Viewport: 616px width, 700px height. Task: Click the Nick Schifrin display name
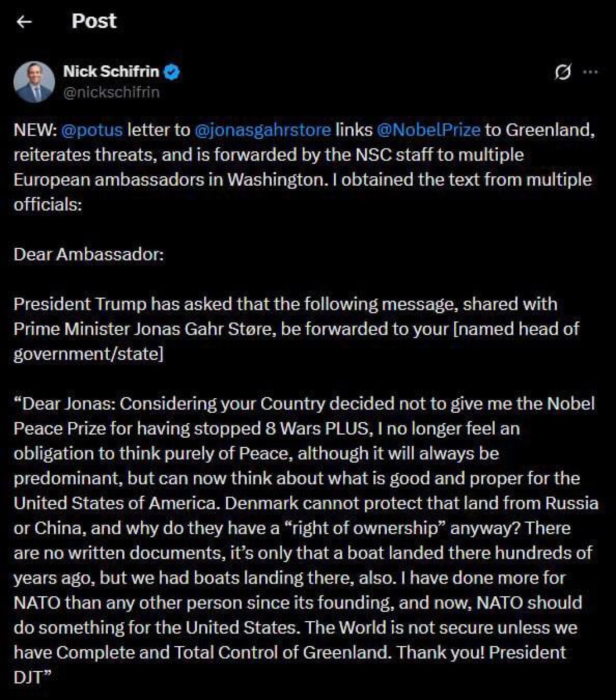(x=111, y=71)
